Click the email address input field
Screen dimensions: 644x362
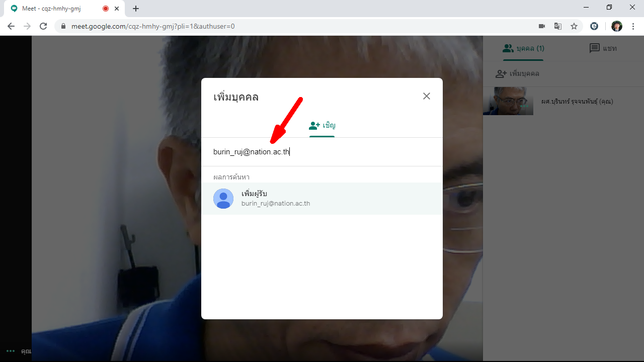point(322,152)
